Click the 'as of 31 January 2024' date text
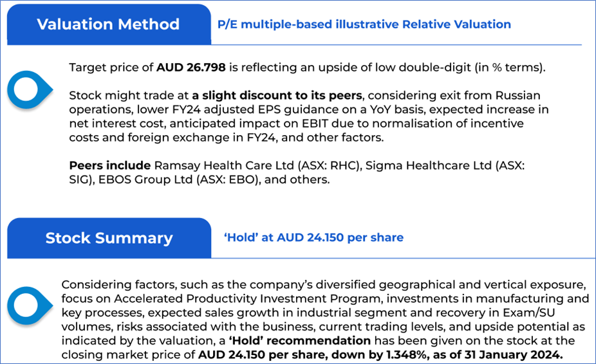 [496, 355]
